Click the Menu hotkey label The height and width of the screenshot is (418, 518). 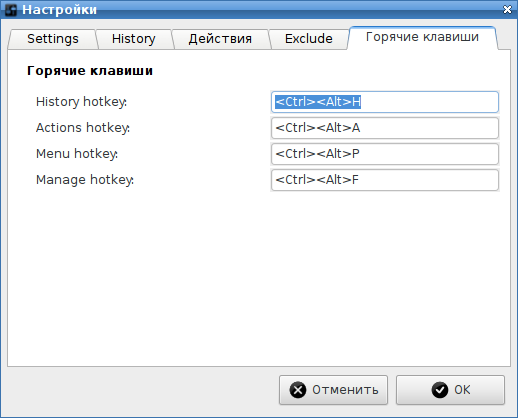(x=77, y=154)
